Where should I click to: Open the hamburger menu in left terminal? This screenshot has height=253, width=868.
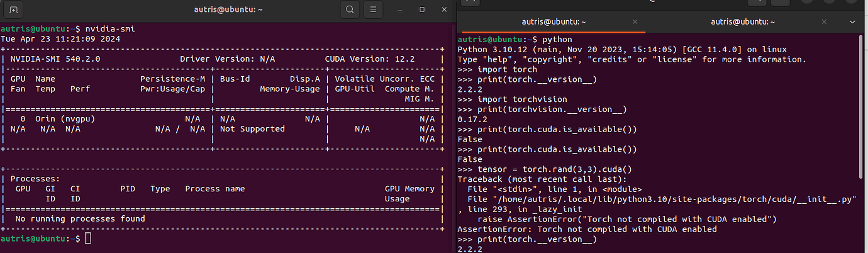tap(373, 9)
